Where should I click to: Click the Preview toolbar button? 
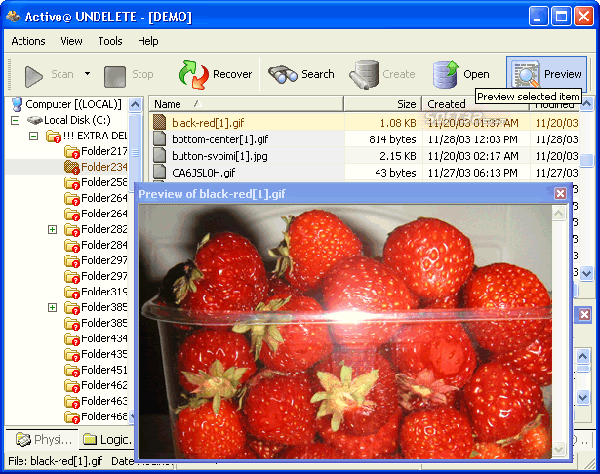click(546, 74)
